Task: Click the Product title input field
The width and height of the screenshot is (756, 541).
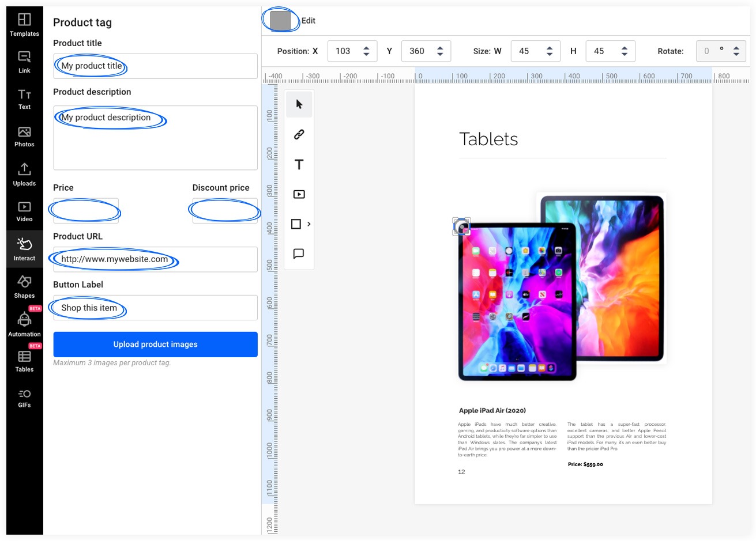Action: coord(155,66)
